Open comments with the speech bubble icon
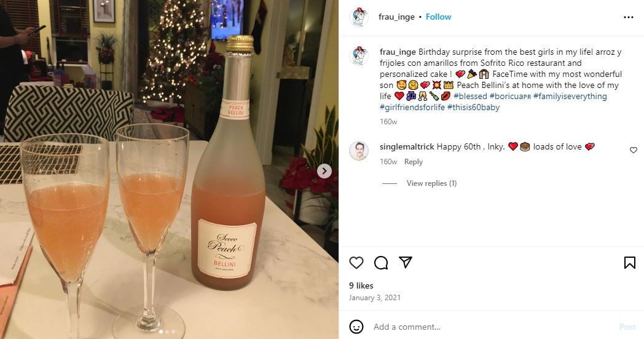 point(381,263)
